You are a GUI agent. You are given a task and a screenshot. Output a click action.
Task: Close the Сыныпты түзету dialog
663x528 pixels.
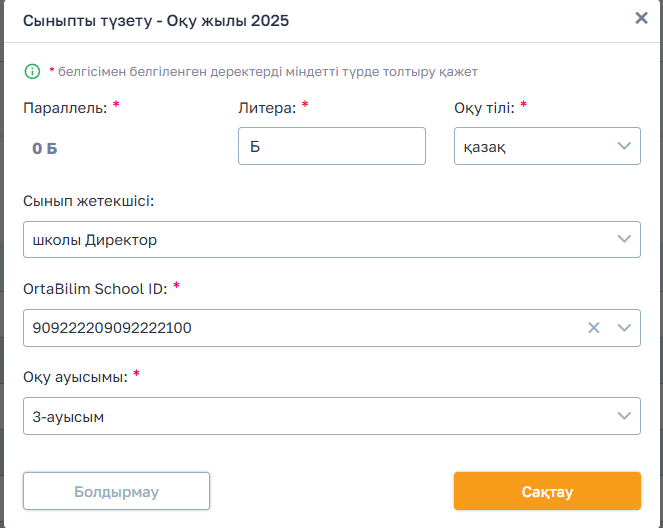[641, 18]
